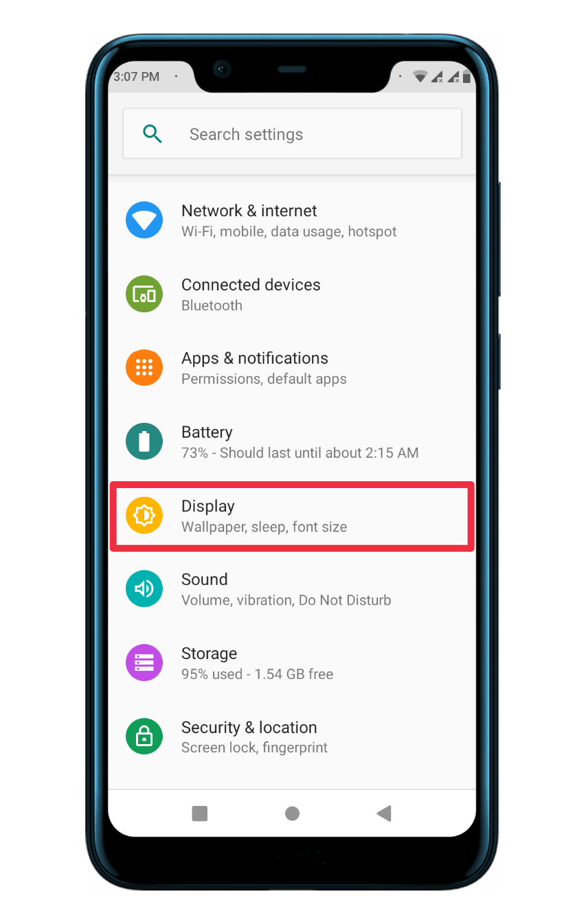Open Battery settings showing 73%
This screenshot has height=924, width=586.
tap(292, 441)
